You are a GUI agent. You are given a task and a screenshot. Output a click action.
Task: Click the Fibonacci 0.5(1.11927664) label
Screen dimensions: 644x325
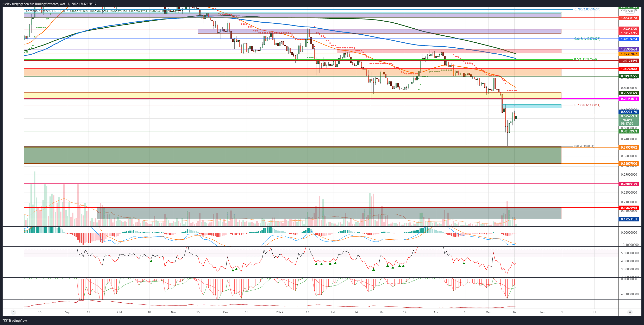585,59
